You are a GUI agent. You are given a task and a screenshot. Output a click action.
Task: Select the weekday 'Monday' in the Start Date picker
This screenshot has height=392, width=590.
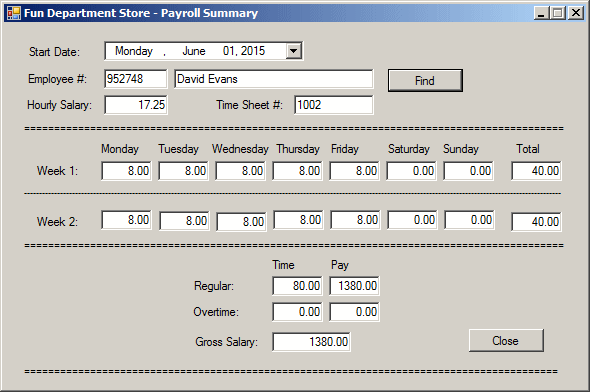(134, 51)
